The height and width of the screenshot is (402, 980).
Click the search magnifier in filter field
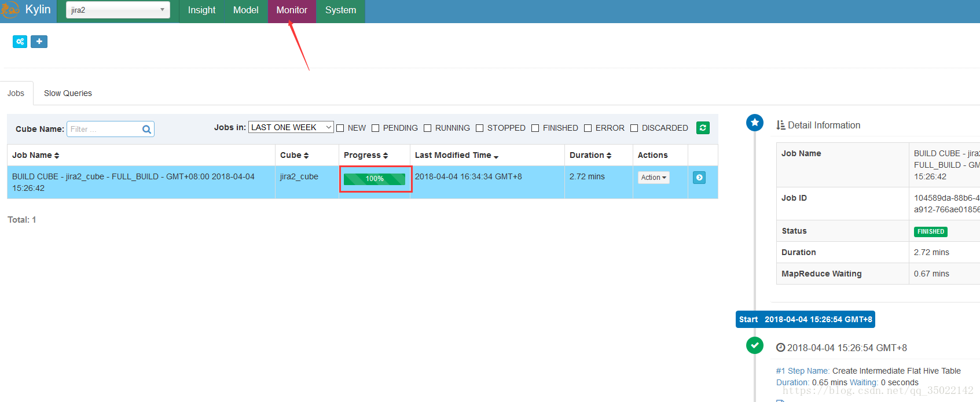147,130
